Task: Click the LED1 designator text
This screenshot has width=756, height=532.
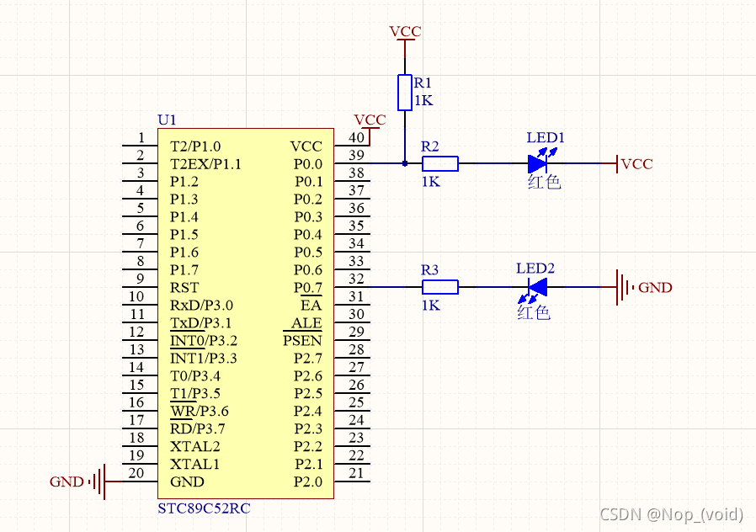Action: [546, 138]
